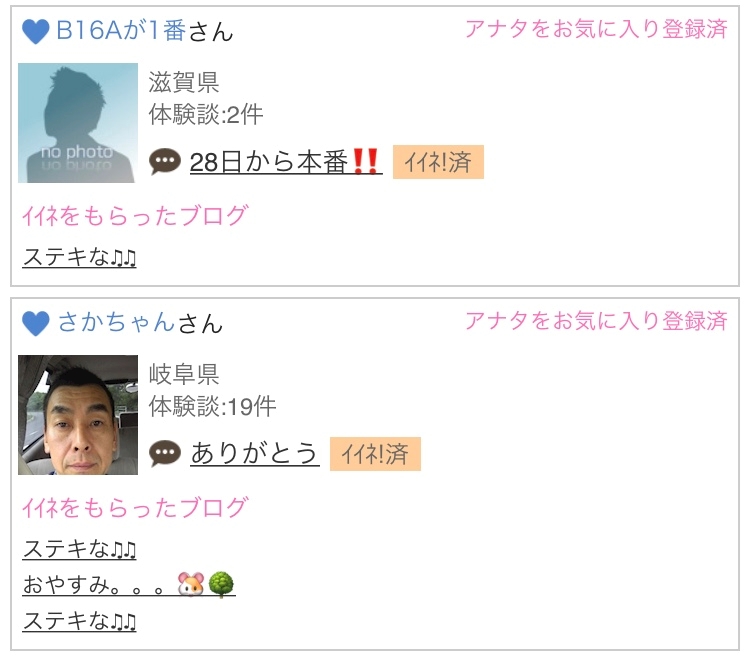
Task: Click the speech bubble icon next to 28日から本番
Action: point(165,162)
